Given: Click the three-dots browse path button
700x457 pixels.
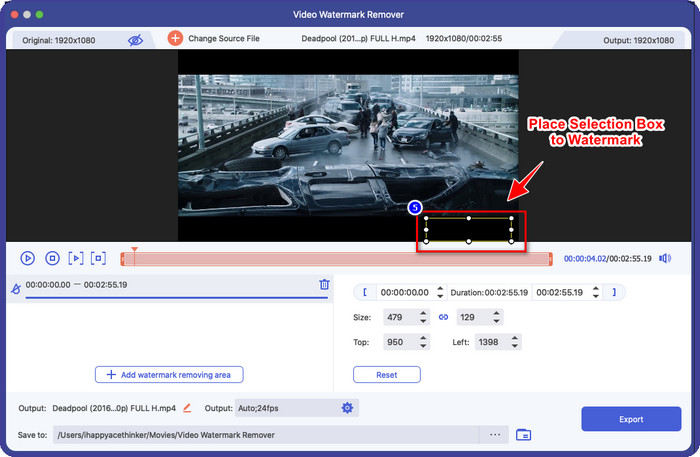Looking at the screenshot, I should 495,435.
